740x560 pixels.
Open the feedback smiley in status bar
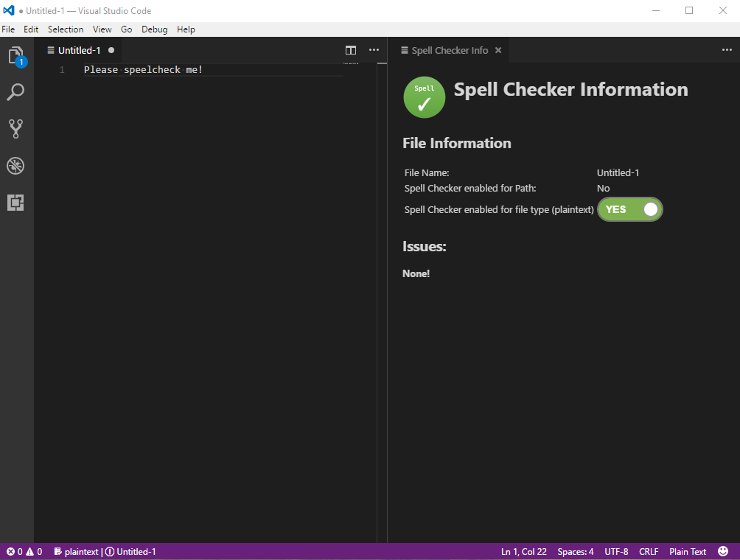pos(723,551)
